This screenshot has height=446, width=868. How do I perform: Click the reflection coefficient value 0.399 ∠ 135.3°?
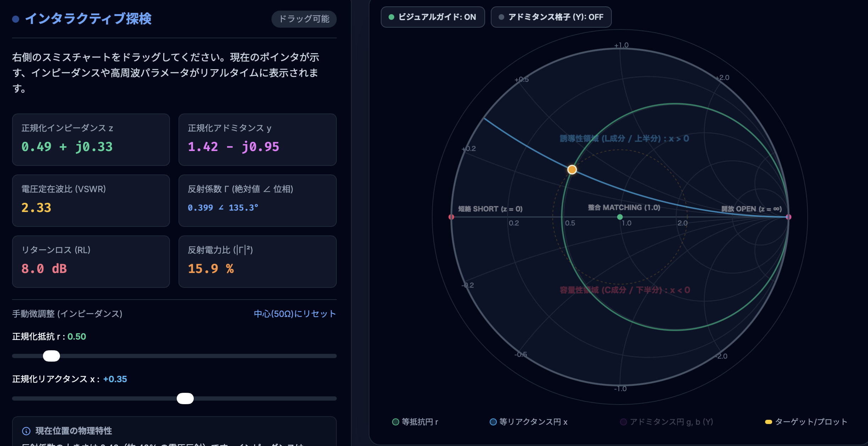coord(223,208)
